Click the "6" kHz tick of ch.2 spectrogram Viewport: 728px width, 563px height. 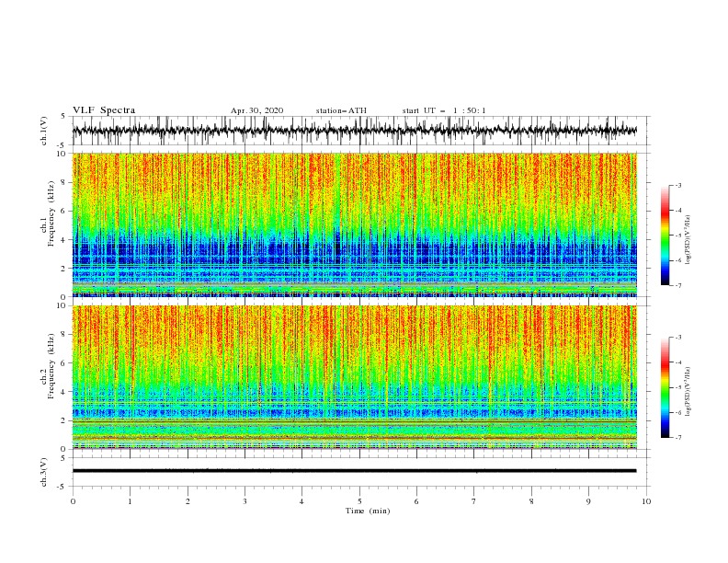click(x=64, y=363)
